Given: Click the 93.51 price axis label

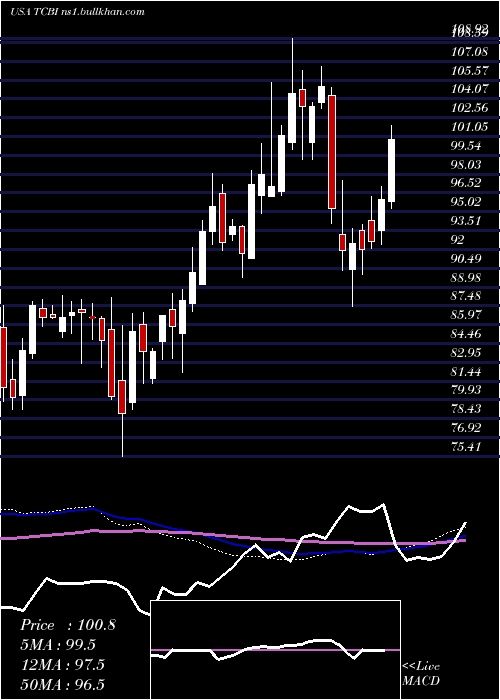Looking at the screenshot, I should tap(467, 221).
